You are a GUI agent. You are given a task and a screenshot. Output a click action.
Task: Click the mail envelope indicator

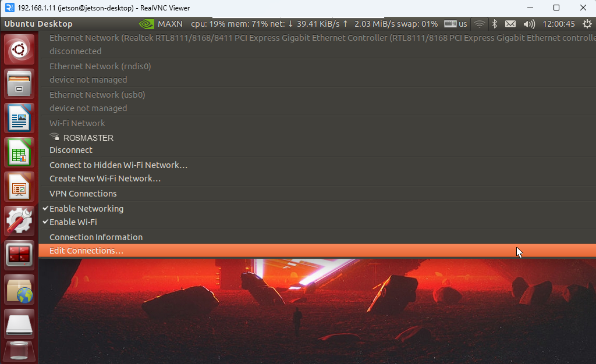(510, 24)
